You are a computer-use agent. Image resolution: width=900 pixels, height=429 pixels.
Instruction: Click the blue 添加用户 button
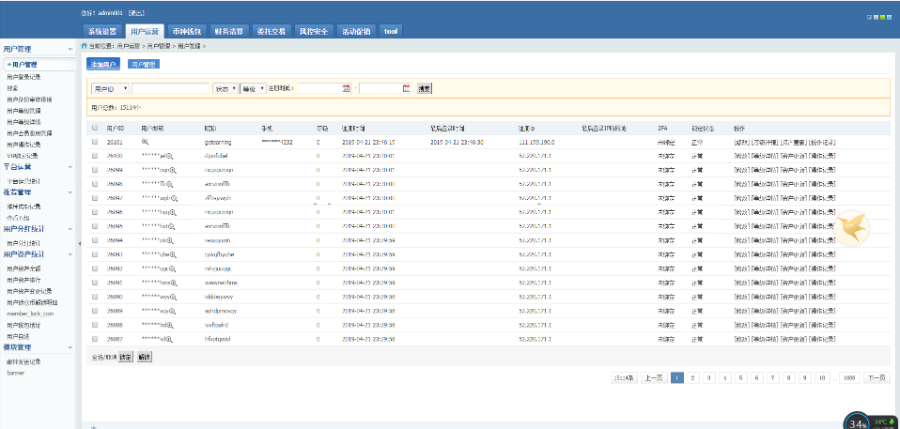point(103,64)
